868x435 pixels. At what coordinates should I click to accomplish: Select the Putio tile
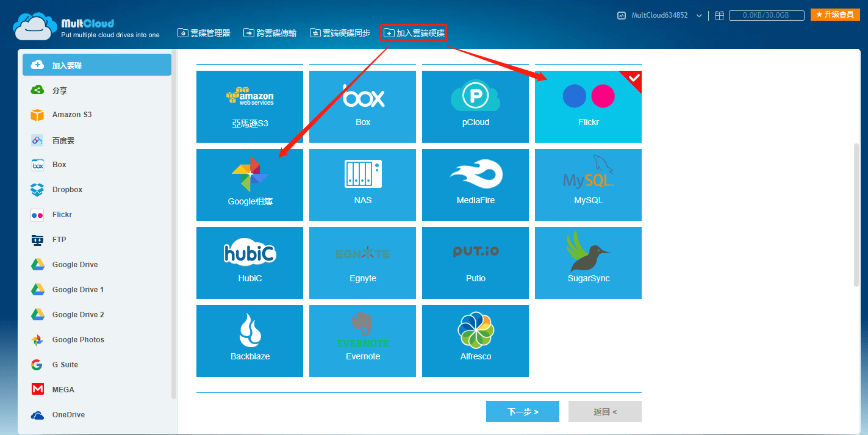(x=475, y=263)
